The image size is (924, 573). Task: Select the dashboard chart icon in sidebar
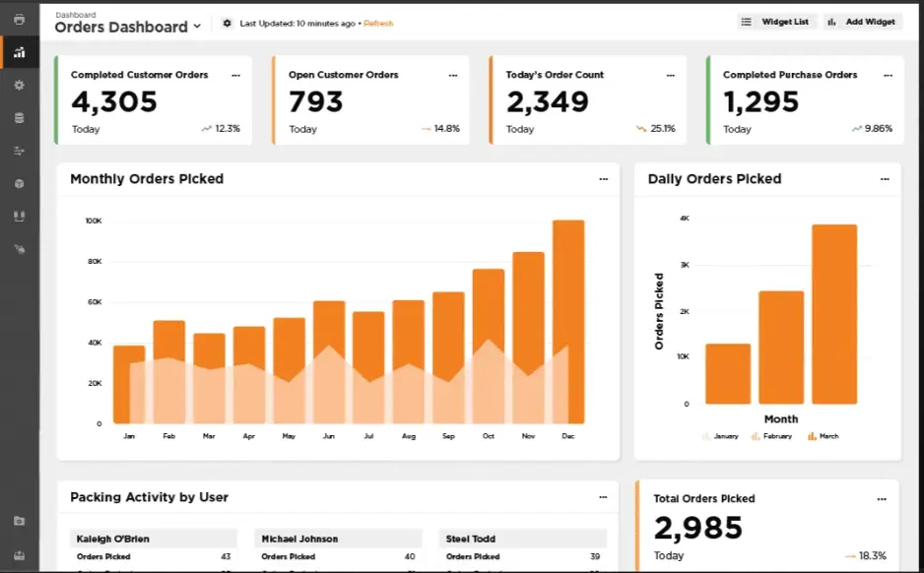(20, 52)
